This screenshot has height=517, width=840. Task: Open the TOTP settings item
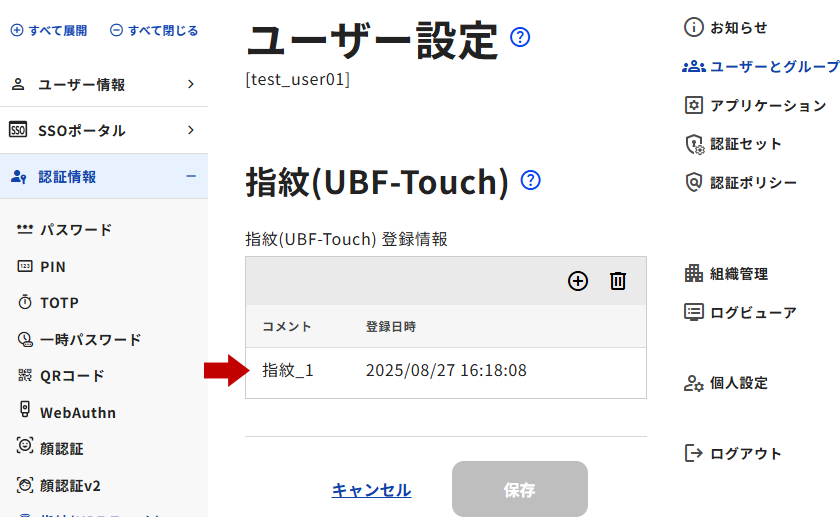point(59,302)
